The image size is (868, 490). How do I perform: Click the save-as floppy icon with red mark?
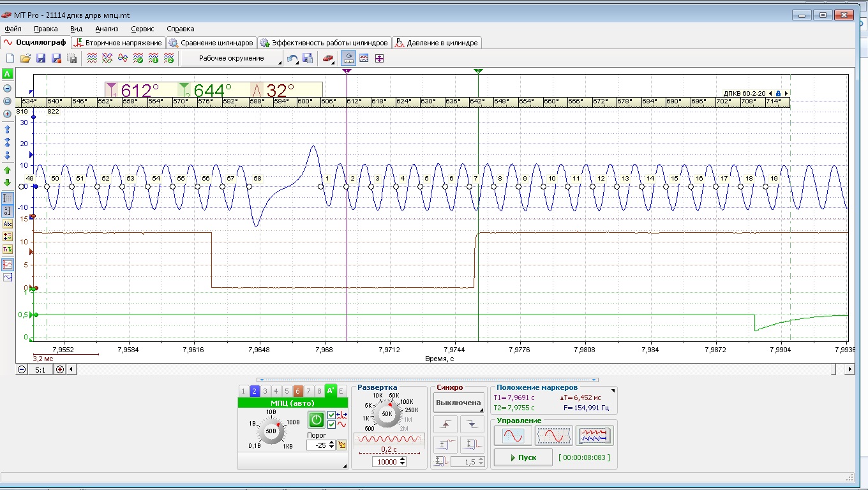[56, 59]
